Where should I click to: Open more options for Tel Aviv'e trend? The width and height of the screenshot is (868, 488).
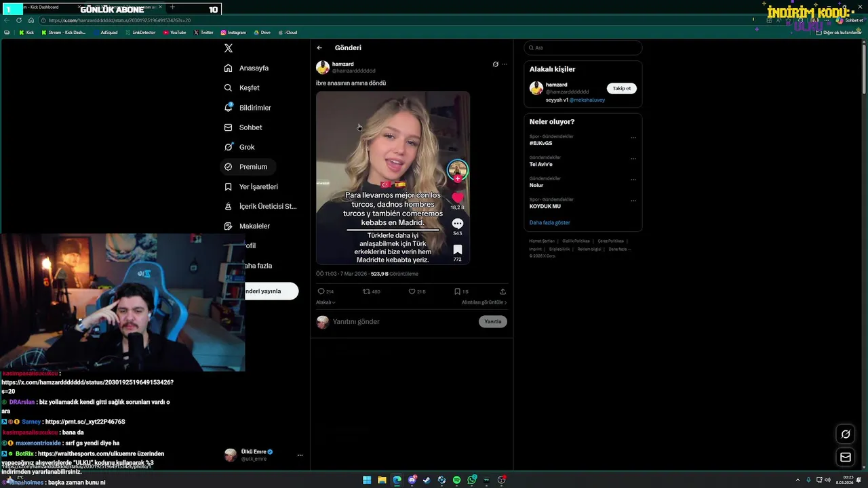633,159
